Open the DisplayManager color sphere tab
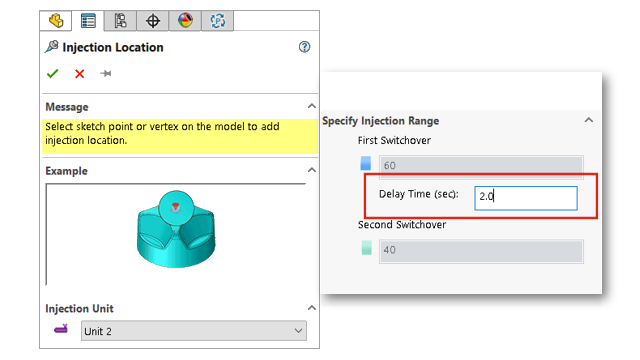This screenshot has height=360, width=640. click(185, 21)
